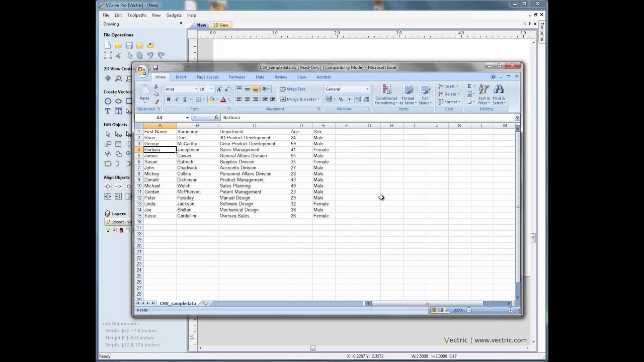
Task: Click the Delete cells button
Action: click(x=447, y=94)
